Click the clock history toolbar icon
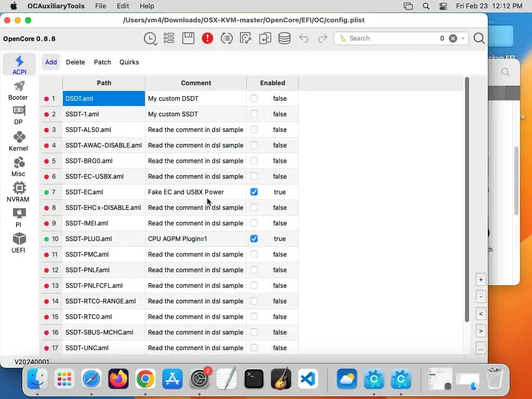 coord(150,38)
